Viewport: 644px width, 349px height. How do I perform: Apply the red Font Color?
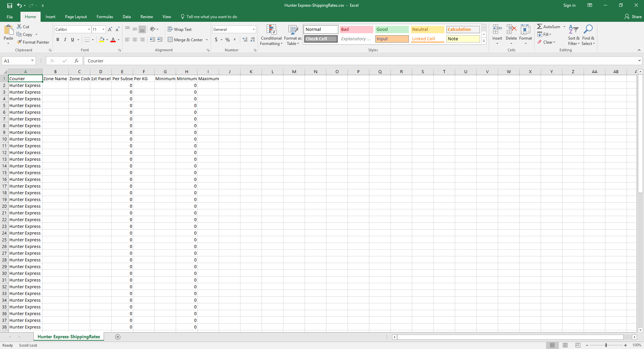pos(113,40)
